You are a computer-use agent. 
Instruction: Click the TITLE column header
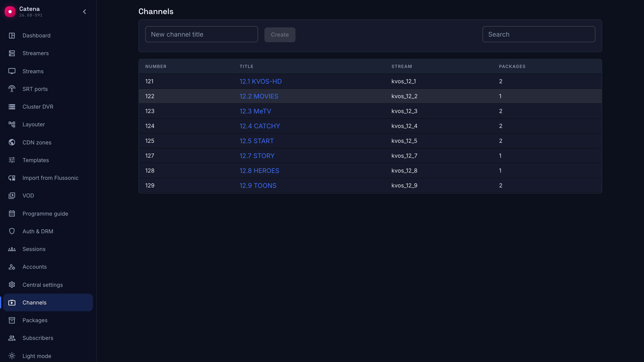coord(247,66)
